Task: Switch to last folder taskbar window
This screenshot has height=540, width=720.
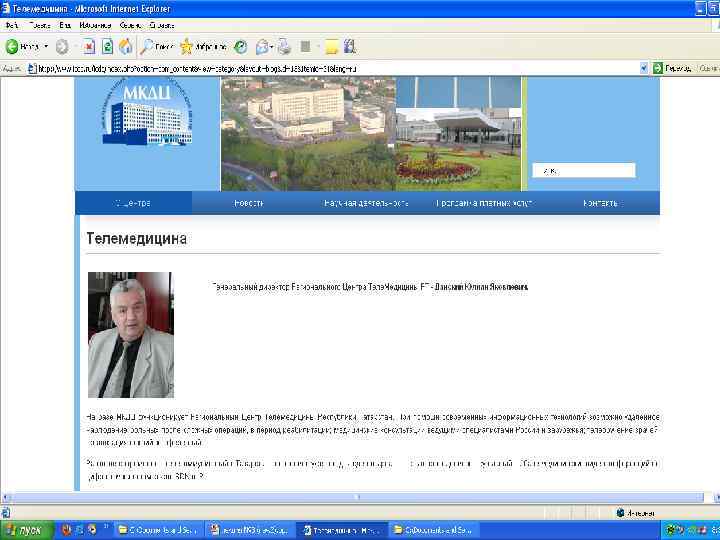Action: 433,530
